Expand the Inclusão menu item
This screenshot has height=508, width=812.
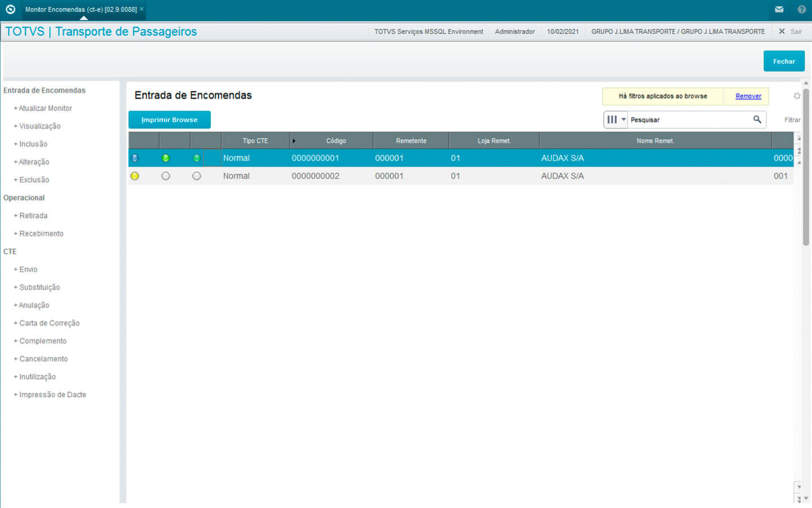pyautogui.click(x=33, y=144)
